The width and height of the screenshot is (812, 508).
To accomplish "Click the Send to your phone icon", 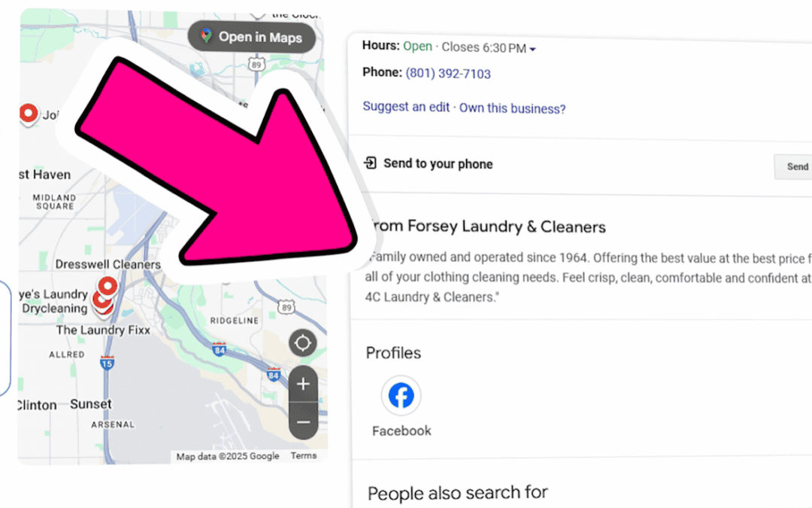I will pos(370,163).
